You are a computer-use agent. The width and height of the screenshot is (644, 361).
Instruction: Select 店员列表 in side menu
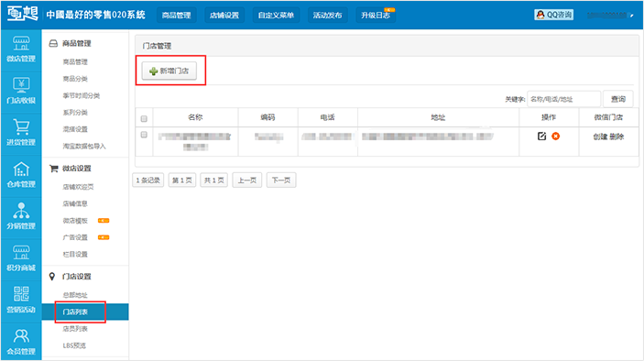[75, 329]
